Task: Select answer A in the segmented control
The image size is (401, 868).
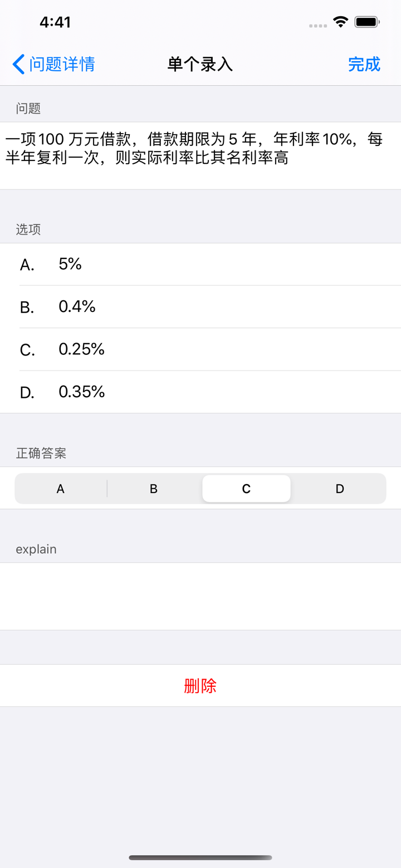Action: pos(60,489)
